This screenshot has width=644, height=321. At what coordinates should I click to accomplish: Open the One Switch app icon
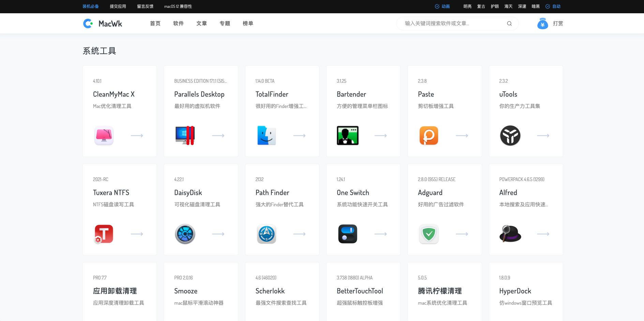pos(347,234)
